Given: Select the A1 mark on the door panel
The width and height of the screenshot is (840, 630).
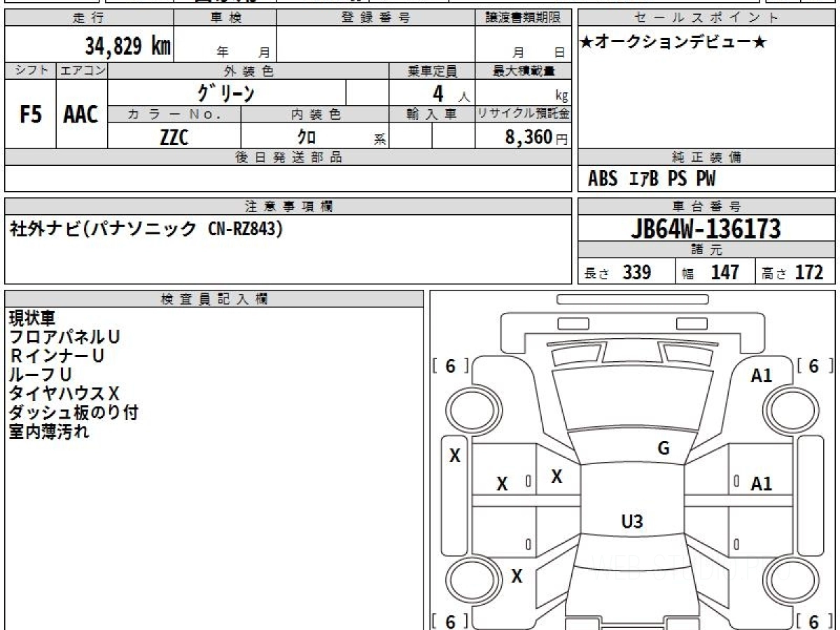Looking at the screenshot, I should pyautogui.click(x=761, y=483).
